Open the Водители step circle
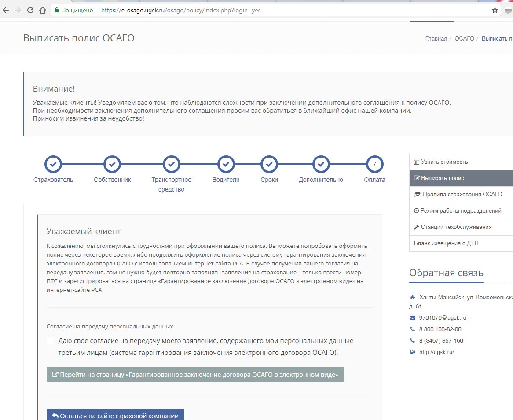Screen dimensions: 513x420 (x=226, y=164)
